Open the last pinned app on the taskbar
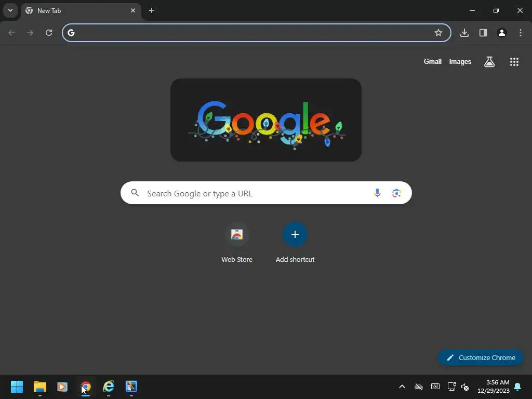The width and height of the screenshot is (532, 399). pyautogui.click(x=131, y=387)
